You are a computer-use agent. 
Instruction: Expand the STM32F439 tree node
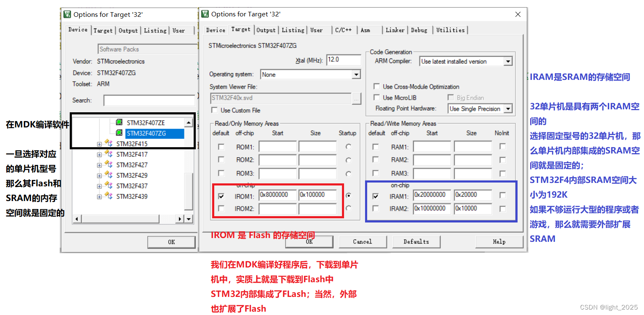(99, 196)
